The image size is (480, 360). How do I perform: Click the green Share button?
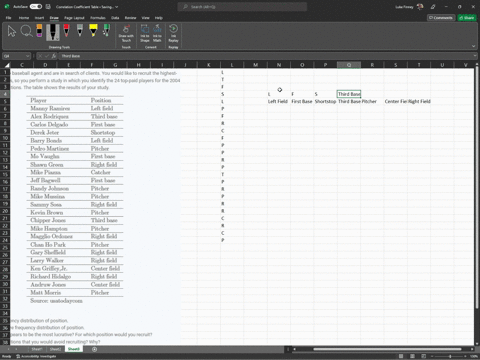467,18
